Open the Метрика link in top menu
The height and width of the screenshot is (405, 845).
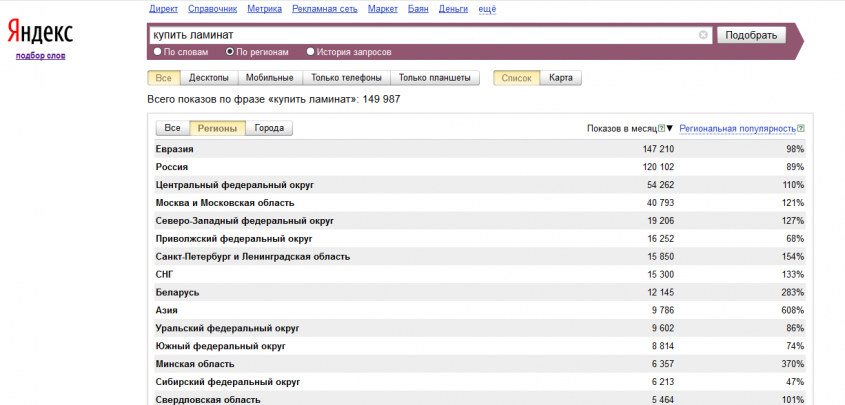(262, 8)
